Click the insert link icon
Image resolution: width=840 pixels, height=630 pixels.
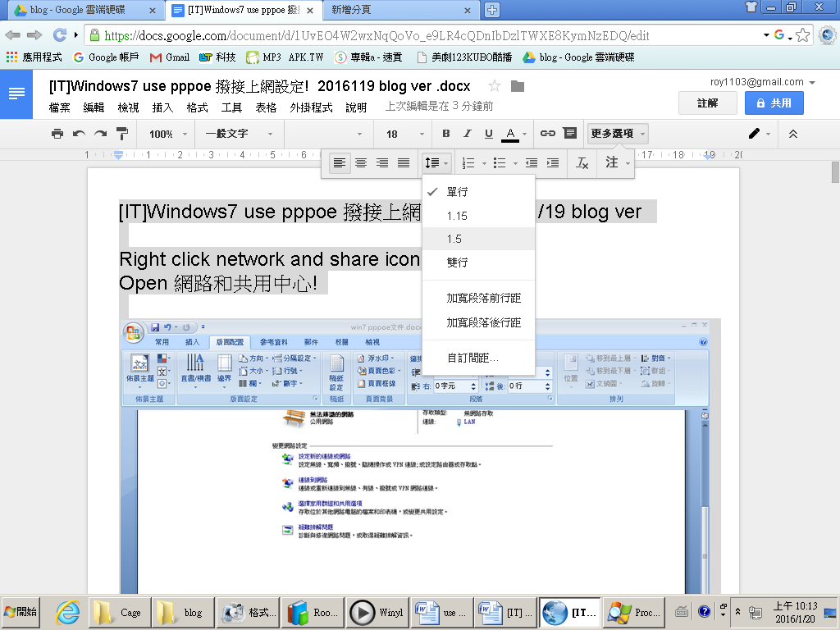coord(547,134)
